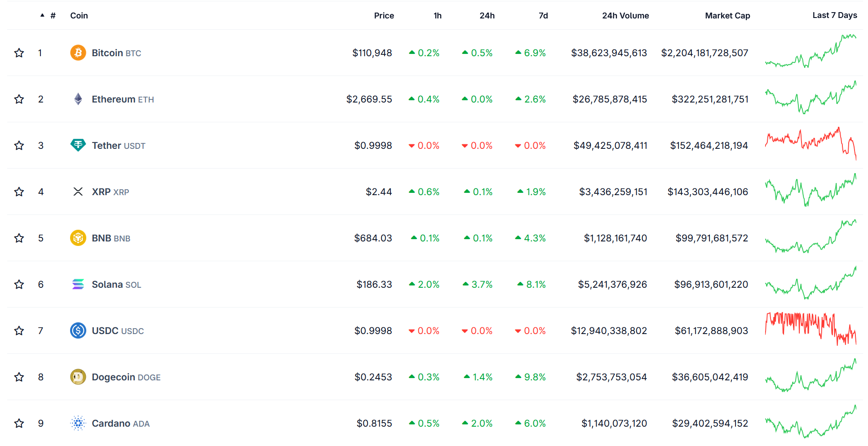Click Ethereum market cap $322,251,281,751
Image resolution: width=868 pixels, height=446 pixels.
coord(710,99)
